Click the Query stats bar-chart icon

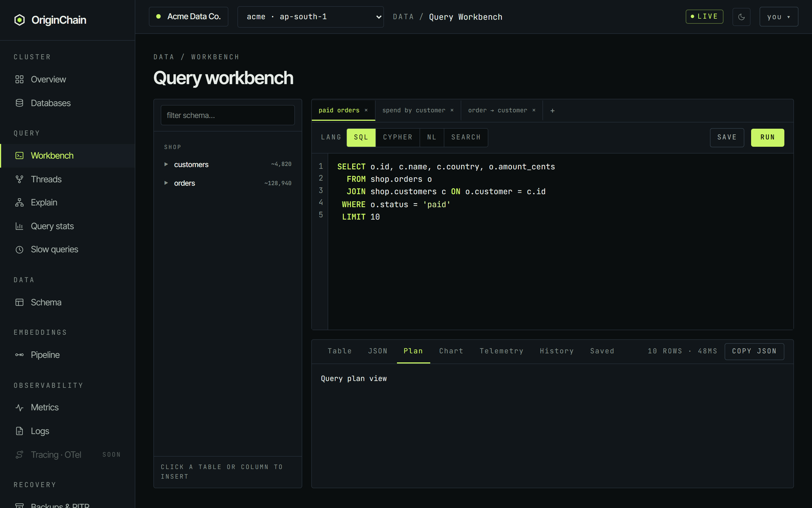pyautogui.click(x=20, y=226)
